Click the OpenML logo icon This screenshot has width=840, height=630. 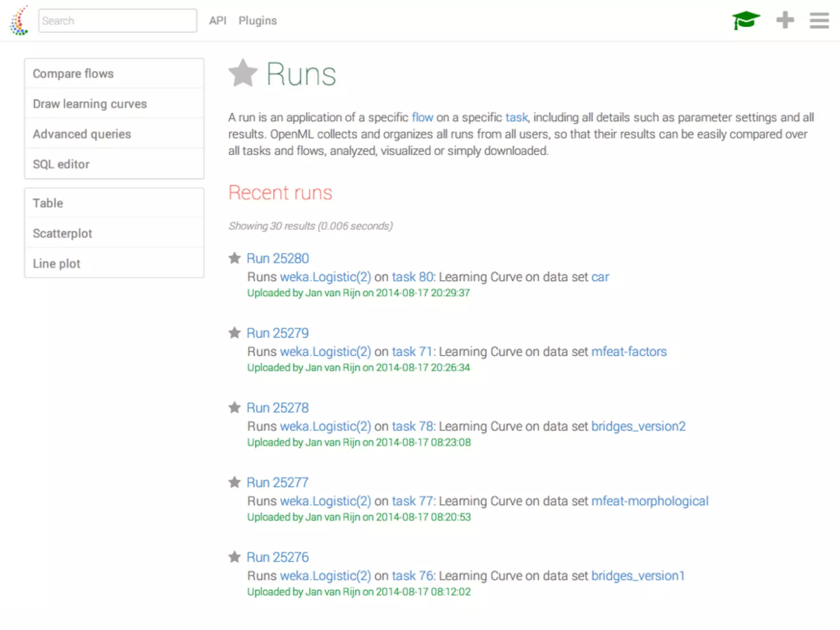[19, 21]
